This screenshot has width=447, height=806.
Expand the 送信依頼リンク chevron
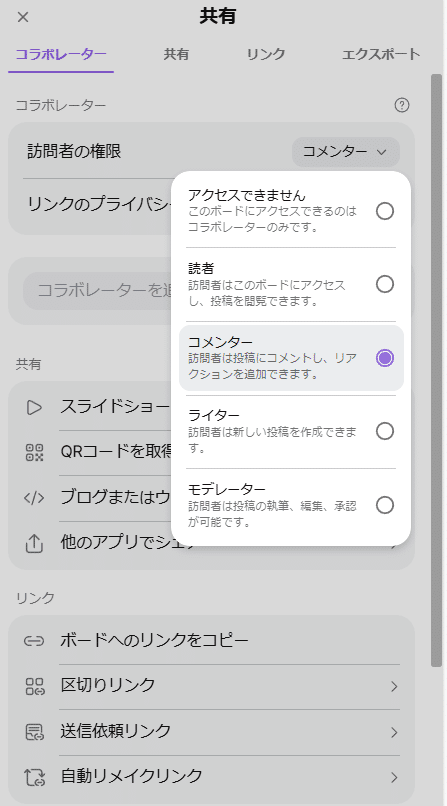[394, 732]
